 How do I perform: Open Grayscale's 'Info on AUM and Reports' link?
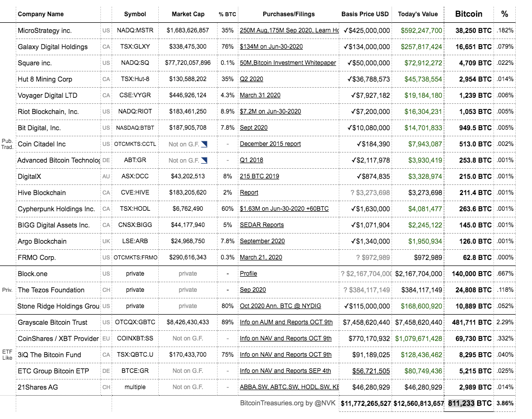pyautogui.click(x=286, y=322)
